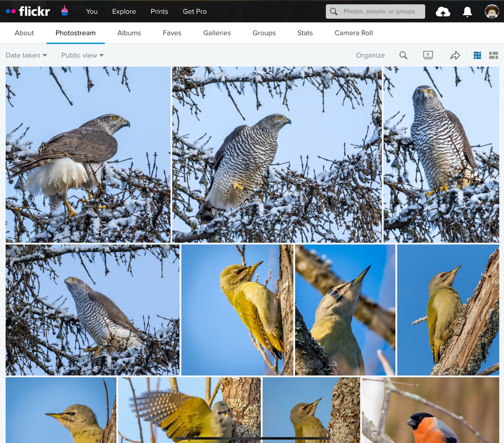Open the Camera Roll tab

353,33
